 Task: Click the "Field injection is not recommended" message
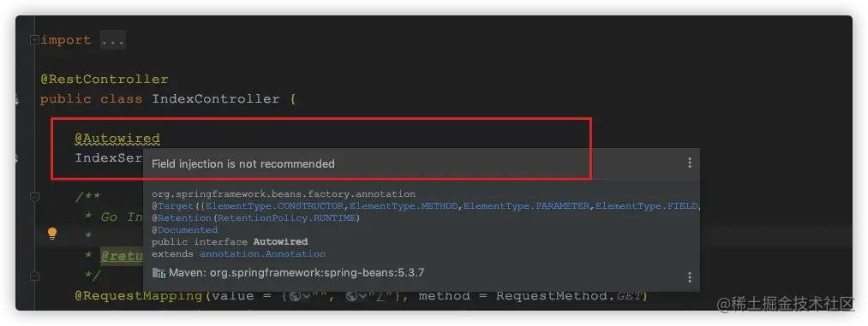(x=243, y=164)
